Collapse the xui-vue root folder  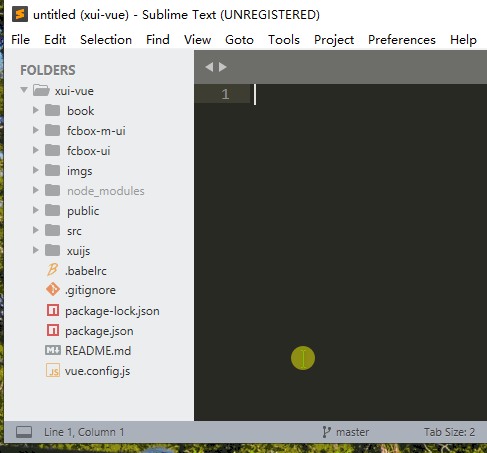[24, 90]
